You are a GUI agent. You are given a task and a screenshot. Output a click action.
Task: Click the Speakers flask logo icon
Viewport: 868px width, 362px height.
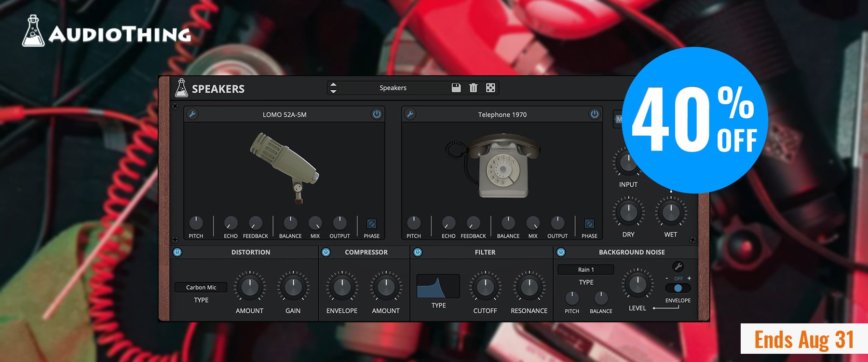tap(181, 88)
